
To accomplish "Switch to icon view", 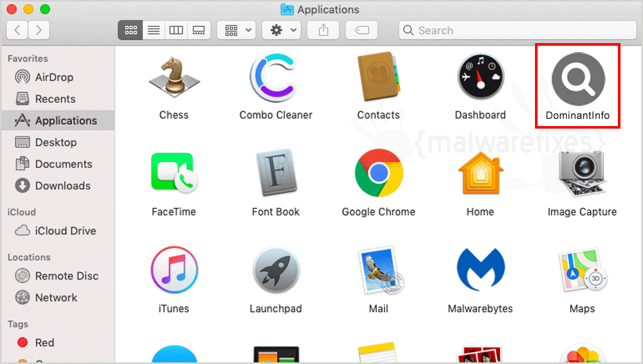I will pyautogui.click(x=131, y=30).
